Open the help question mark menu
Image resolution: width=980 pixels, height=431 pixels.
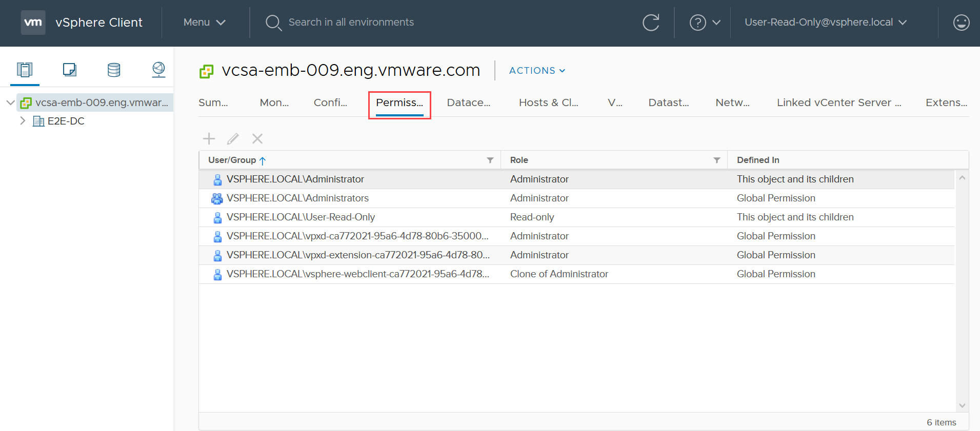point(697,23)
